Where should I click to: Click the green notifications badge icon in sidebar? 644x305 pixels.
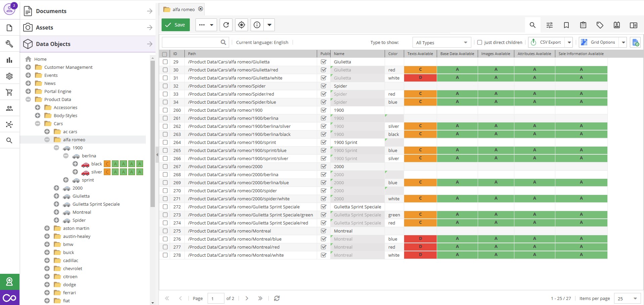tap(9, 282)
